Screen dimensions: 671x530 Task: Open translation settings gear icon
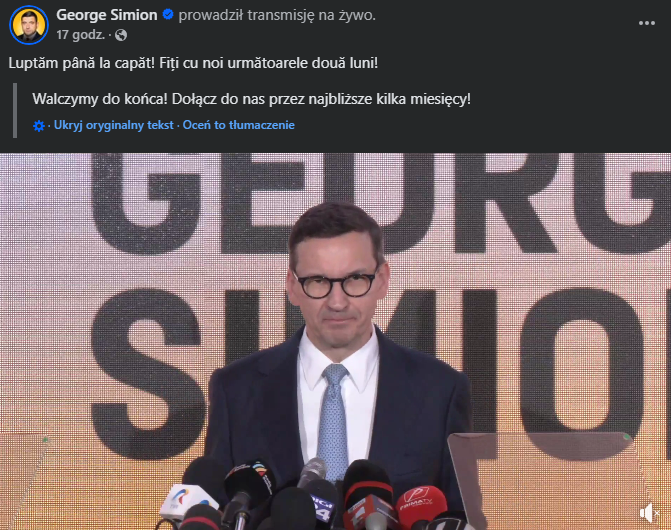click(39, 126)
